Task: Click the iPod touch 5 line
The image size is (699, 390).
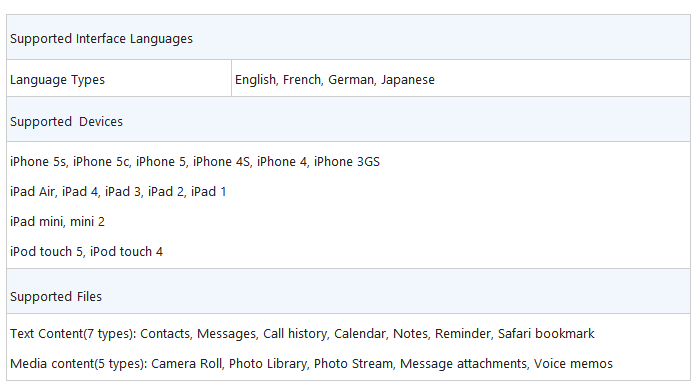Action: (86, 251)
